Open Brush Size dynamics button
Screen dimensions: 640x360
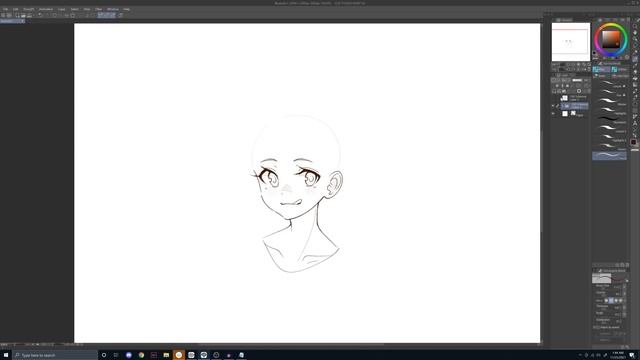624,287
